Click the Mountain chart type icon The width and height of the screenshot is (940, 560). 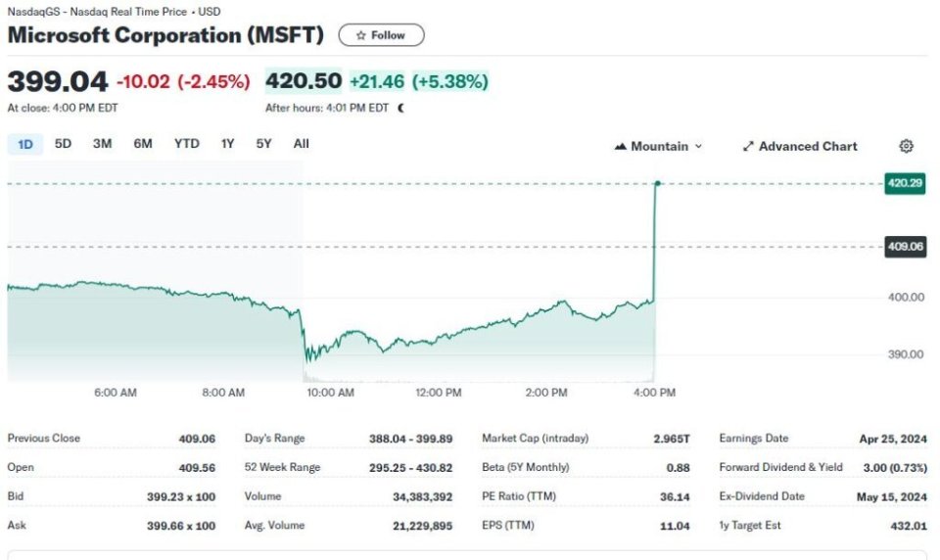620,147
